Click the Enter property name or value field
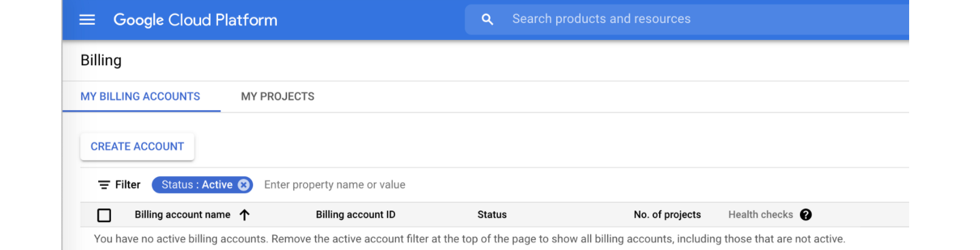 pos(335,185)
